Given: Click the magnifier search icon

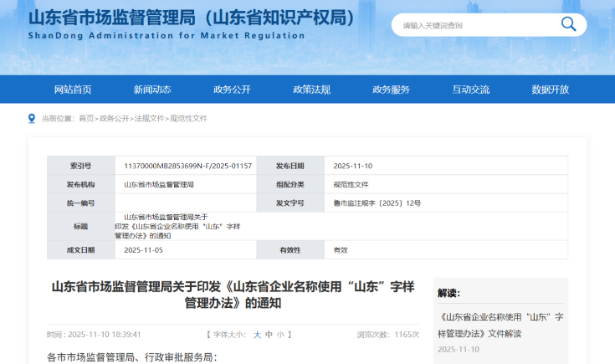Looking at the screenshot, I should tap(568, 25).
